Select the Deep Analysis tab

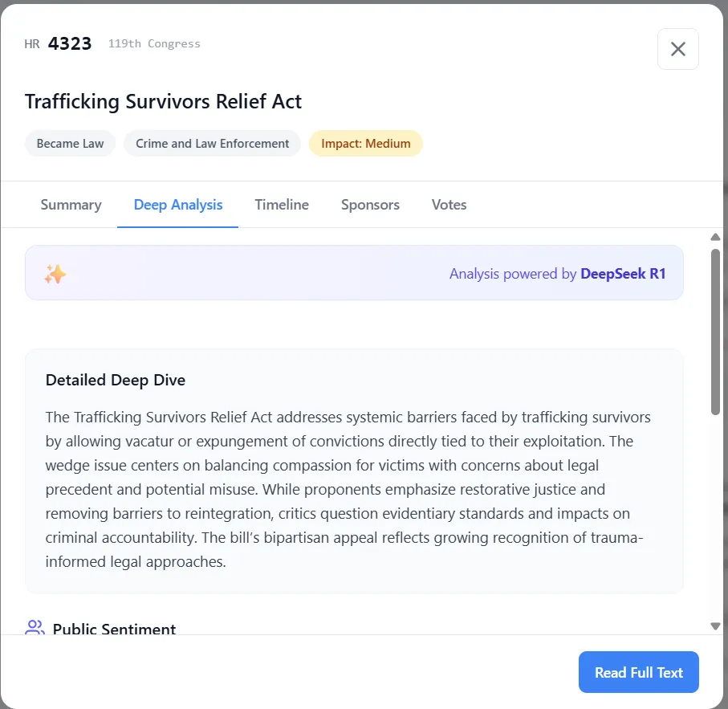[x=178, y=205]
